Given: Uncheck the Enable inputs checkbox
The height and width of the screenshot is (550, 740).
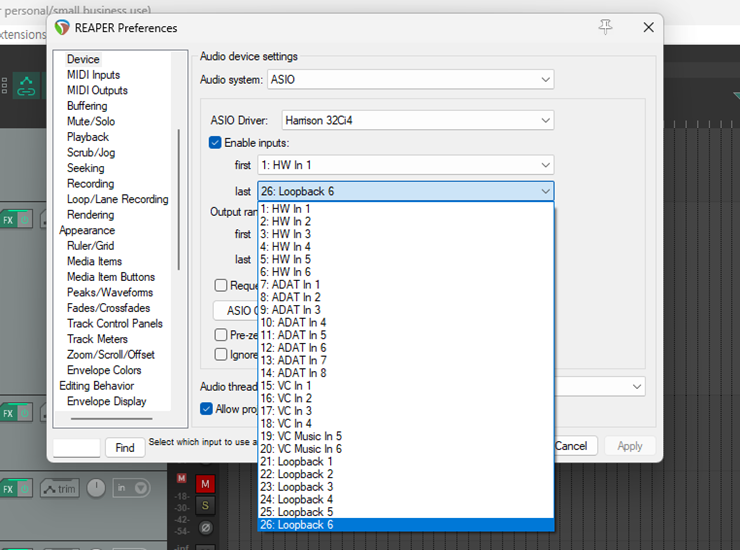Looking at the screenshot, I should pyautogui.click(x=215, y=143).
